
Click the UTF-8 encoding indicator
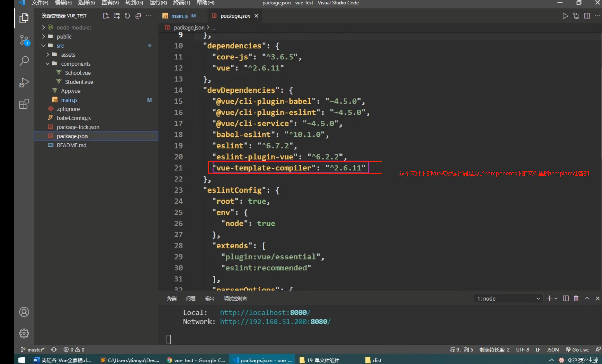tap(522, 349)
